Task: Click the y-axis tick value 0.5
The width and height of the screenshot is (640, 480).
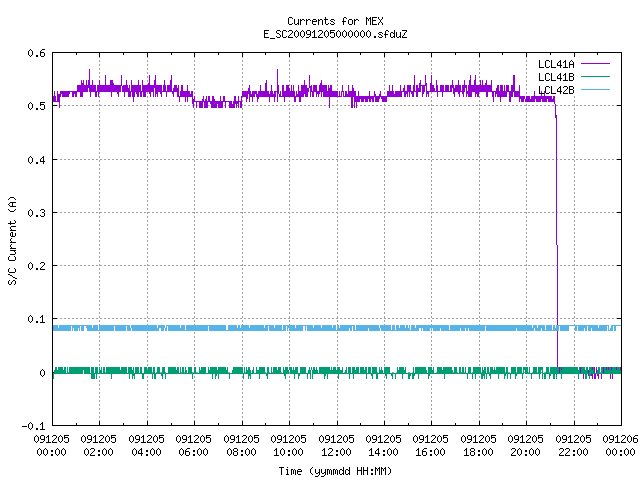Action: 36,106
